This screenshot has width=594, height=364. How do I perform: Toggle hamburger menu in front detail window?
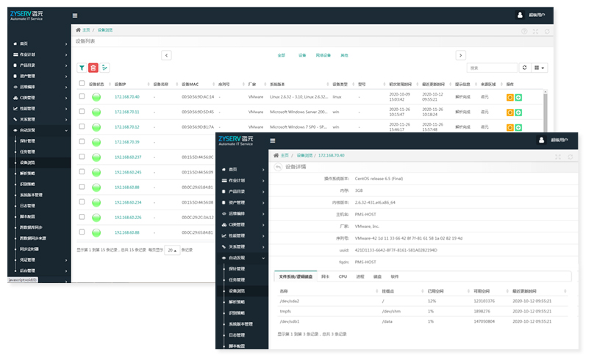[x=273, y=140]
